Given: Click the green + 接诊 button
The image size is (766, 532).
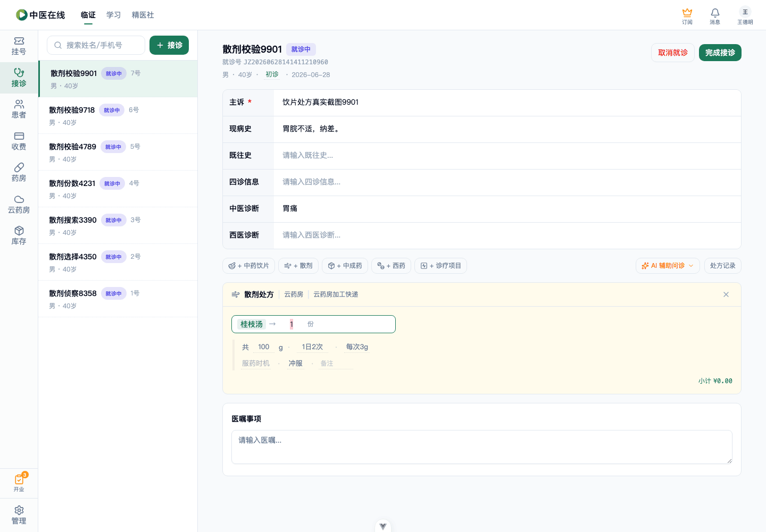Looking at the screenshot, I should tap(169, 45).
